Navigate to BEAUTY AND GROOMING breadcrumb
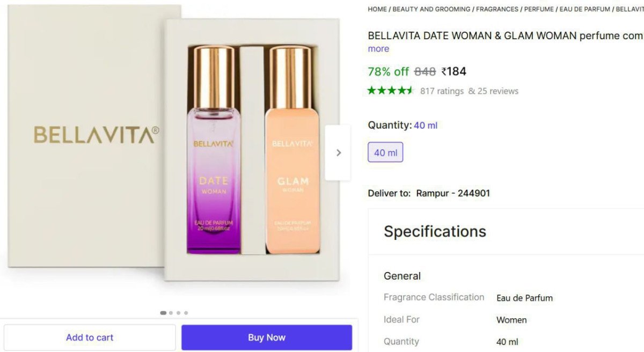This screenshot has height=352, width=644. 431,9
